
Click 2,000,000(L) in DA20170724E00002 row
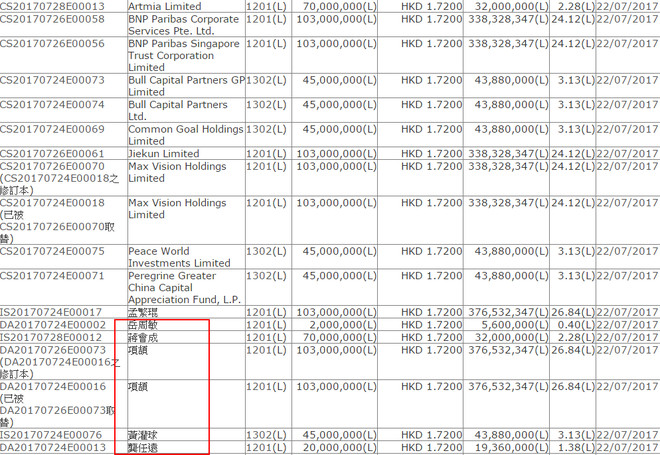[x=343, y=325]
